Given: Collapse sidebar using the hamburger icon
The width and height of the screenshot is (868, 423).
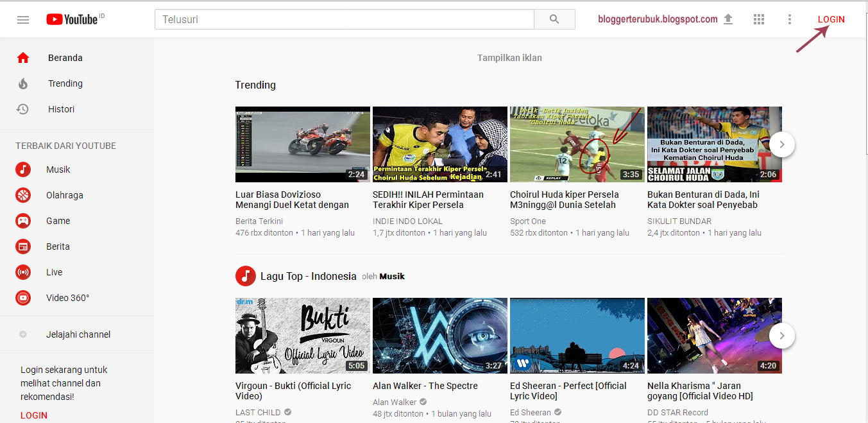Looking at the screenshot, I should [x=23, y=19].
